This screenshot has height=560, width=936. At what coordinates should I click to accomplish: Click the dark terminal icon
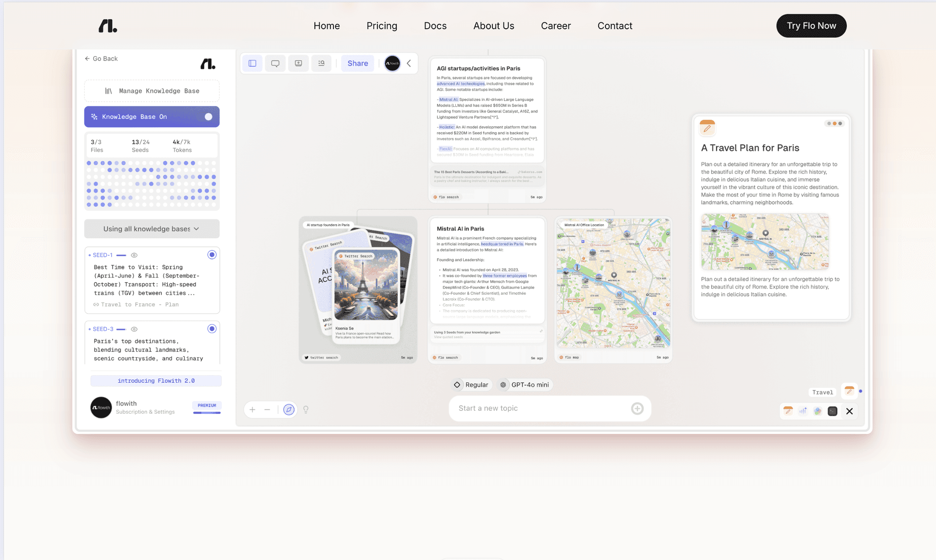coord(833,411)
